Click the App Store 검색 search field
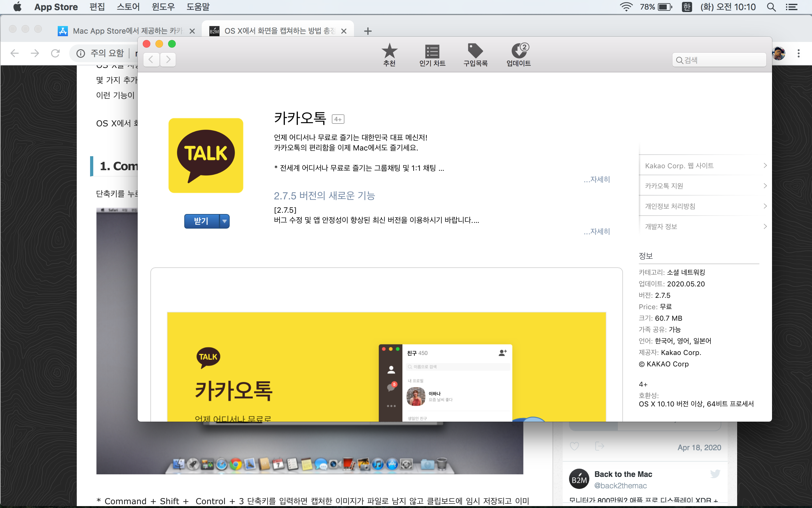The height and width of the screenshot is (508, 812). (719, 60)
